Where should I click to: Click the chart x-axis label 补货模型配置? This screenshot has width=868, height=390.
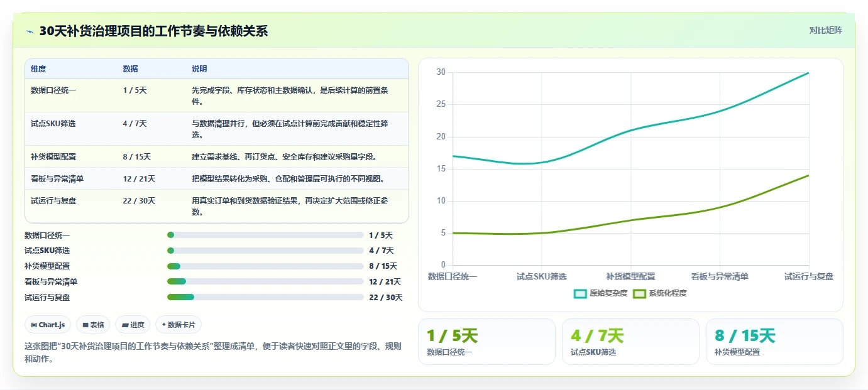(x=630, y=276)
